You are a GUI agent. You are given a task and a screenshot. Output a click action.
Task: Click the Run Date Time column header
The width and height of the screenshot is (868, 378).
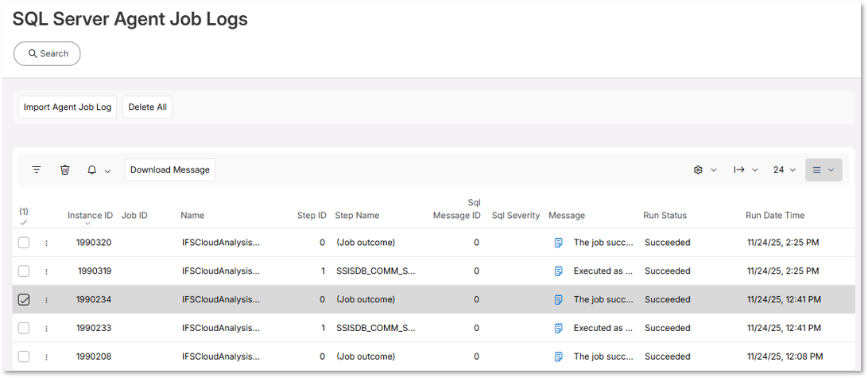coord(775,216)
